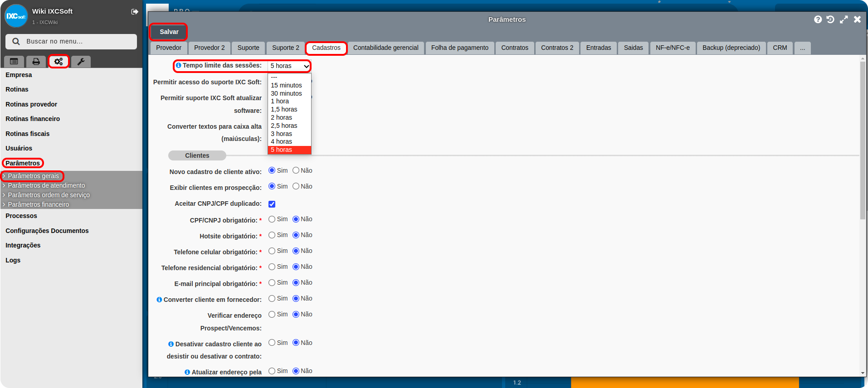Click in the Buscar no menu search field
Viewport: 868px width, 388px height.
(71, 41)
